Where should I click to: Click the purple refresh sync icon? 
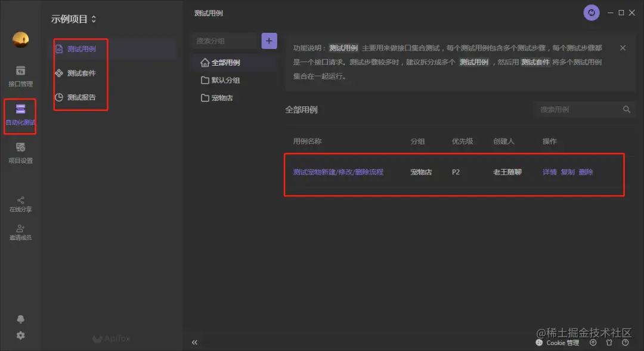(591, 12)
